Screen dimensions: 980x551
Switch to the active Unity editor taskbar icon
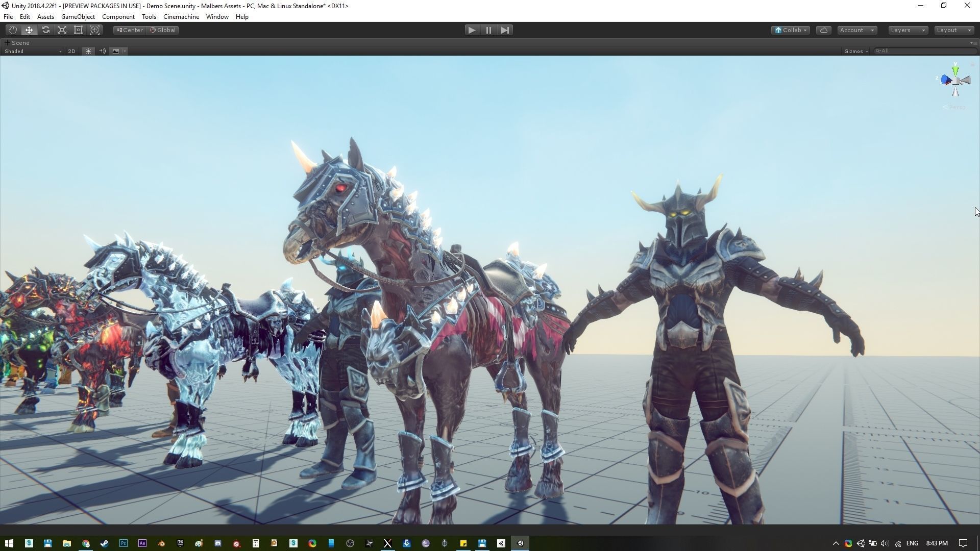[x=520, y=543]
